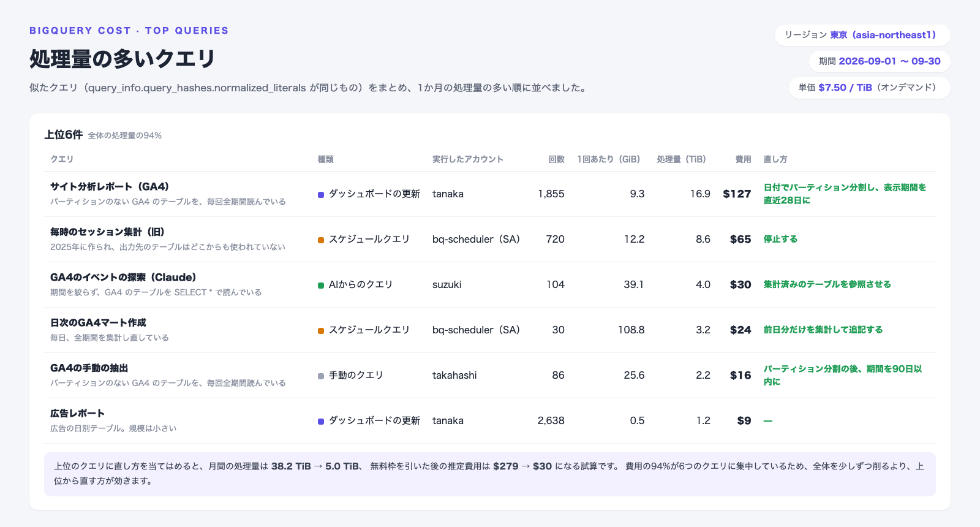Click the fix パーティション分割の後、期間を90日以内に
The height and width of the screenshot is (527, 980).
coord(843,375)
